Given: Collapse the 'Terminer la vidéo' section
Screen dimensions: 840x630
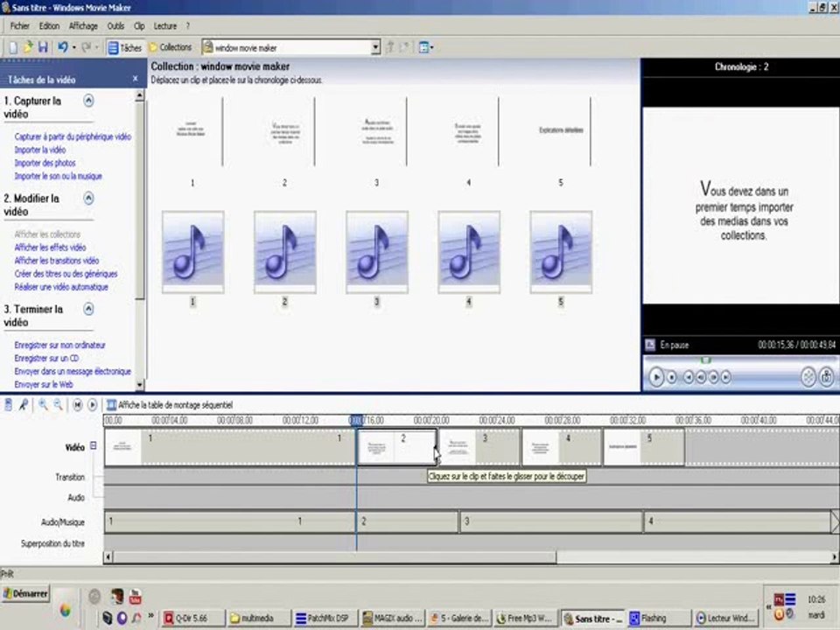Looking at the screenshot, I should 89,309.
